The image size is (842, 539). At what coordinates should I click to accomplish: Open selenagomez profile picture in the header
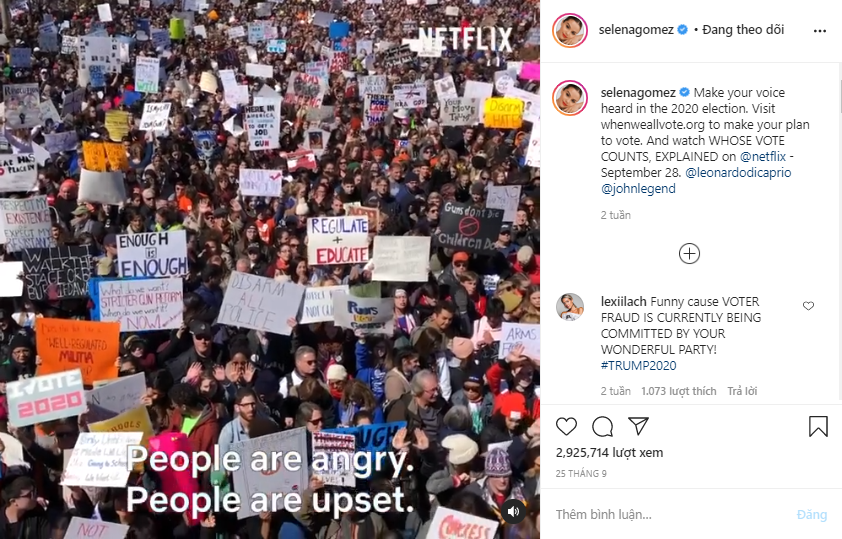(x=570, y=30)
